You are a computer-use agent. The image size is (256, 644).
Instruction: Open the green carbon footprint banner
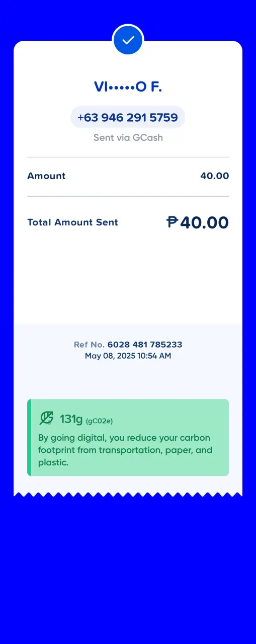(x=128, y=438)
